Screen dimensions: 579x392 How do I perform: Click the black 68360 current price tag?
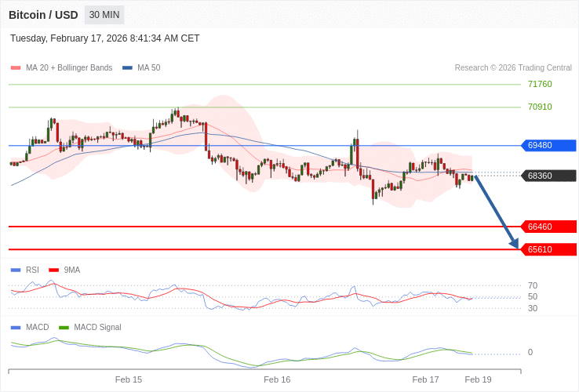[x=548, y=176]
